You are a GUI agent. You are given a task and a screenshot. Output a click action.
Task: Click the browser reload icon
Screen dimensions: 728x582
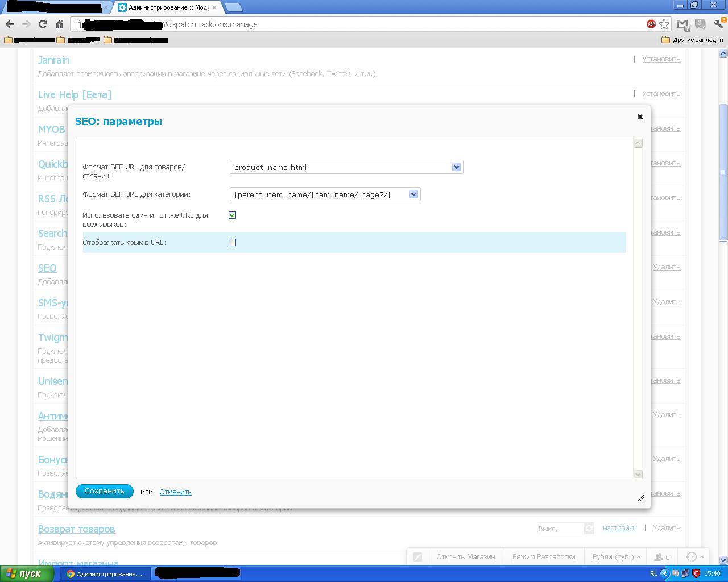[43, 24]
